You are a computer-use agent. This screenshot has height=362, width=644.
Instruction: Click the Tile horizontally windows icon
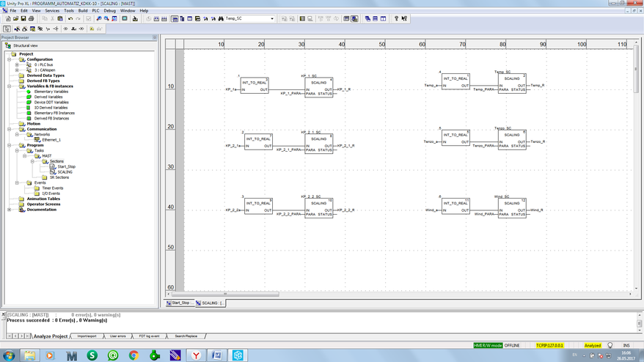click(x=376, y=19)
